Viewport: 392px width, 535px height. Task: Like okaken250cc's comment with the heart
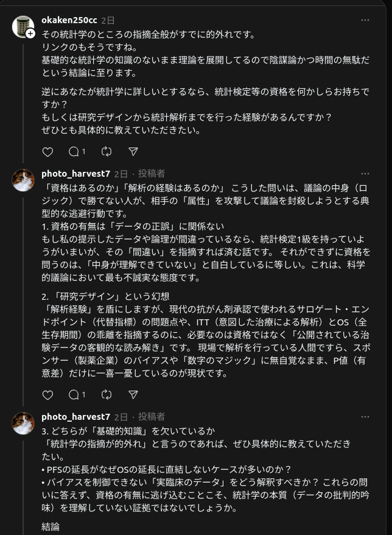pos(47,151)
